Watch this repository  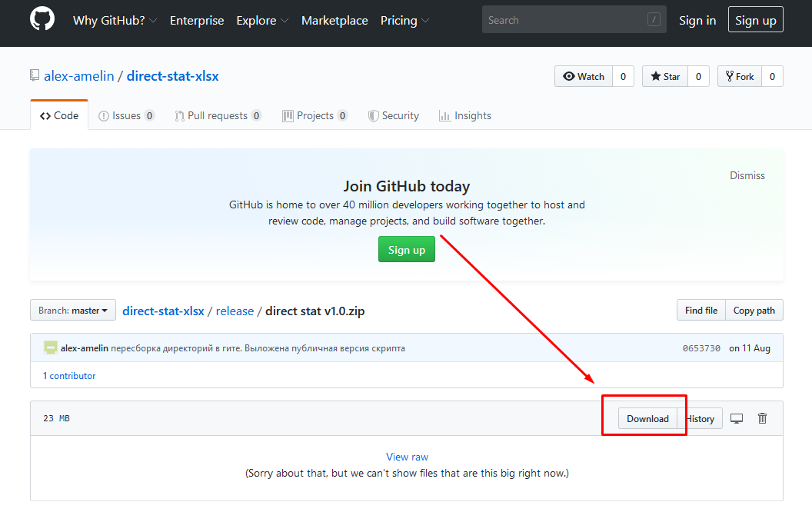[x=584, y=77]
